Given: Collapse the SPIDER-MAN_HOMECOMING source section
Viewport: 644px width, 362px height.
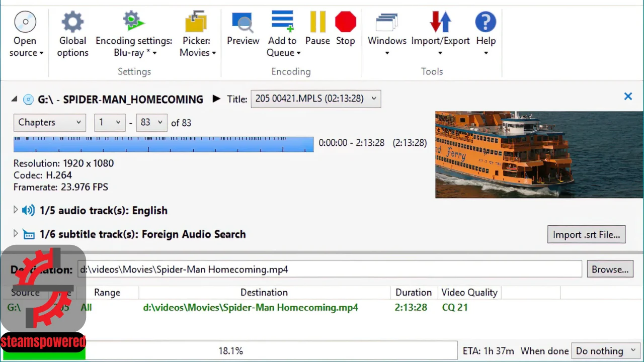Looking at the screenshot, I should (14, 99).
